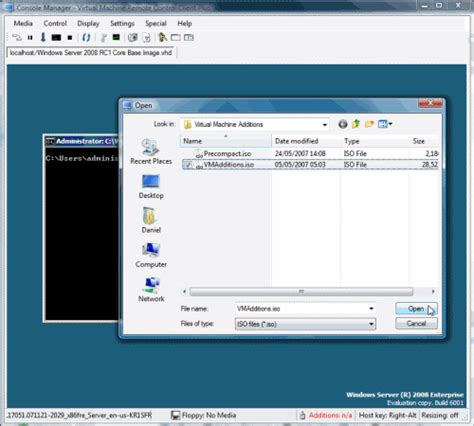Viewport: 474px width, 426px height.
Task: Pause the virtual machine from the toolbar
Action: tap(30, 38)
